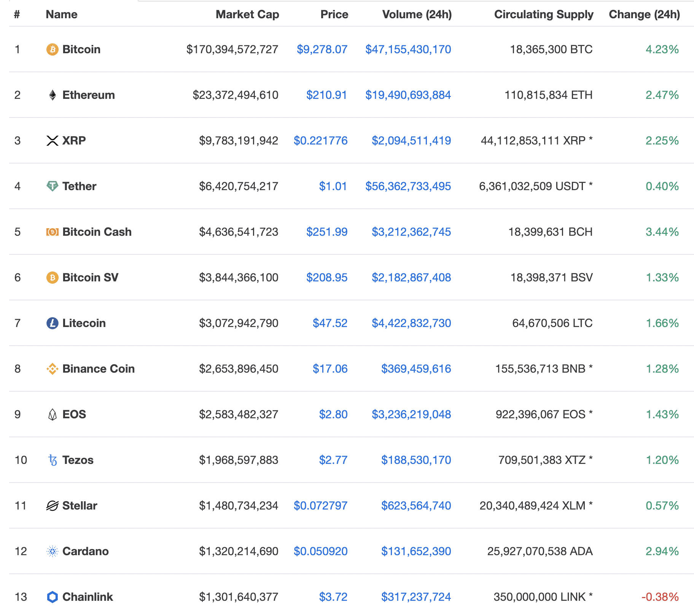Click Ethereum volume $19,490,693,884
The height and width of the screenshot is (616, 694).
coord(408,95)
